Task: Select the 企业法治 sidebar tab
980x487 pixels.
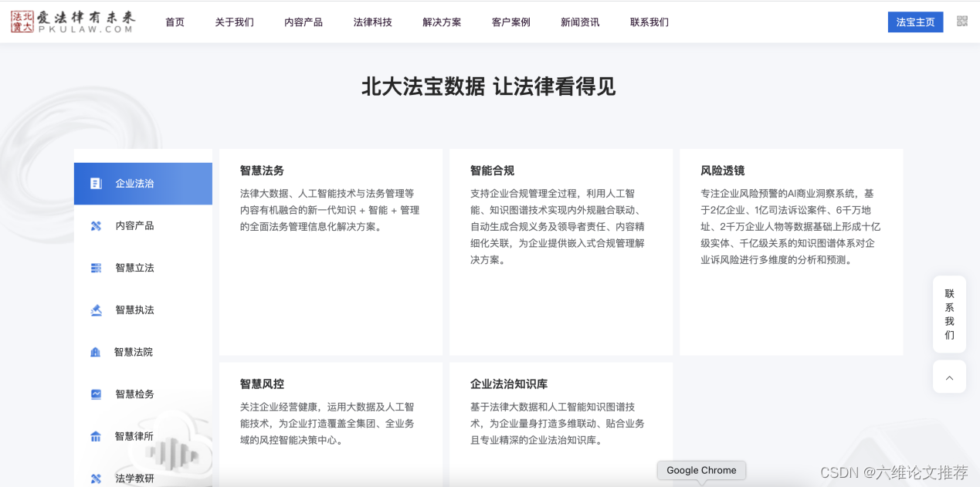Action: (143, 184)
